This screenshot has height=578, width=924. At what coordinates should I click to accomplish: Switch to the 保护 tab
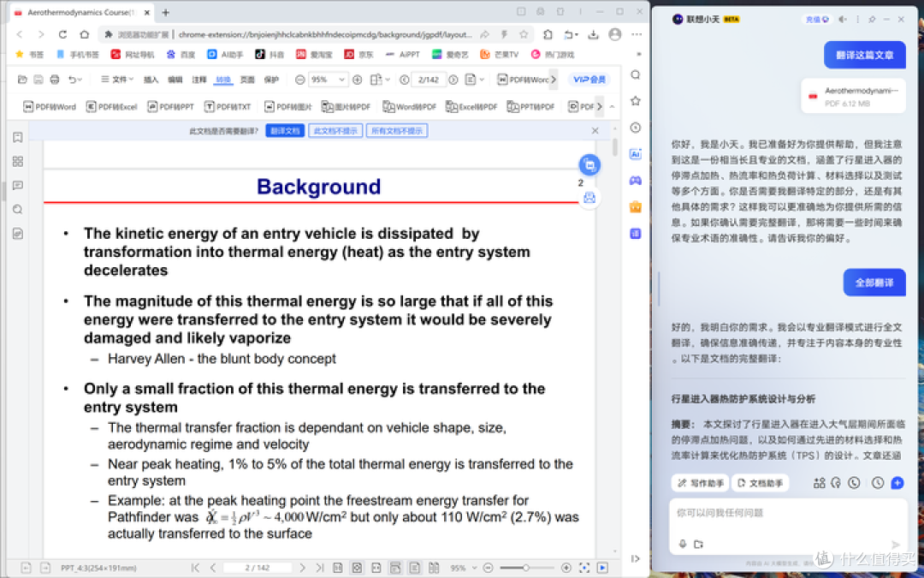pyautogui.click(x=271, y=80)
